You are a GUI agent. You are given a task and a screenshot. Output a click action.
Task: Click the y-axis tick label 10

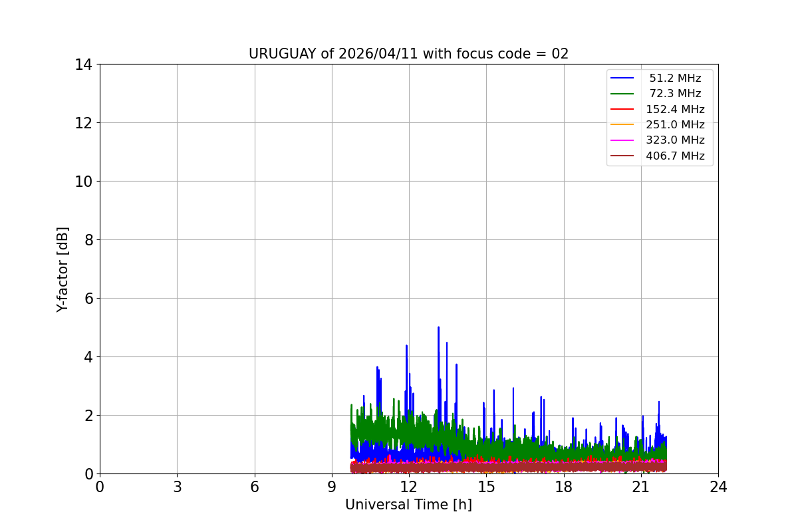pyautogui.click(x=83, y=182)
